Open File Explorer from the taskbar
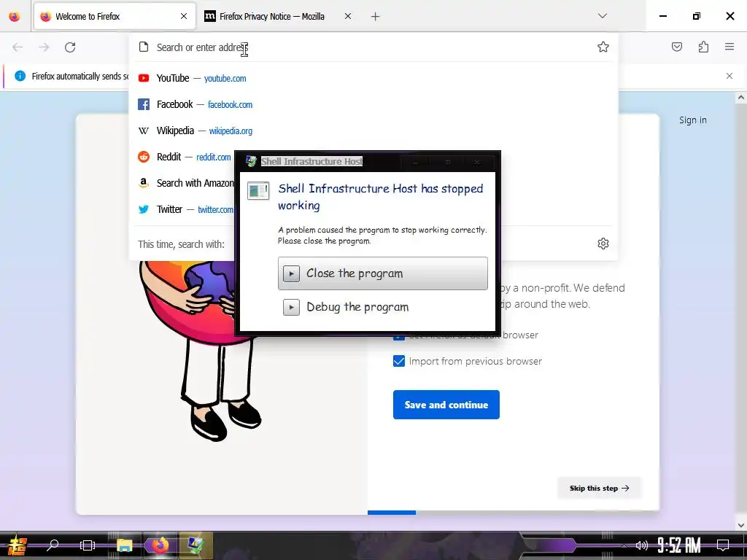The height and width of the screenshot is (560, 747). coord(124,545)
